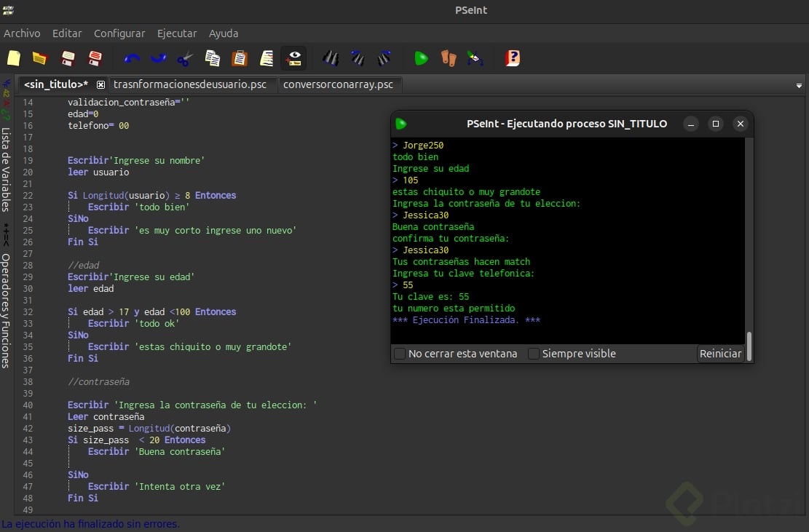The height and width of the screenshot is (532, 809).
Task: Switch to the conversorconarray.psc tab
Action: 338,84
